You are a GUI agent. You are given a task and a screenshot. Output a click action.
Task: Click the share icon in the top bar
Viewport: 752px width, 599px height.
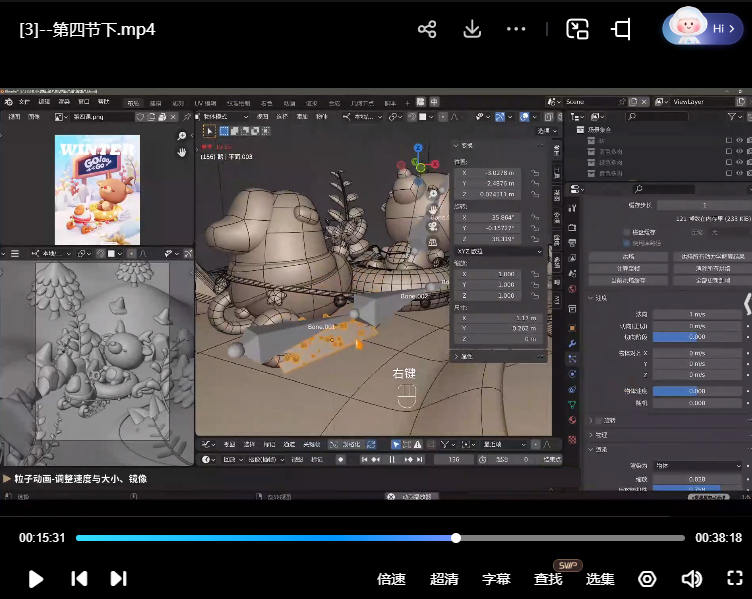click(x=427, y=29)
